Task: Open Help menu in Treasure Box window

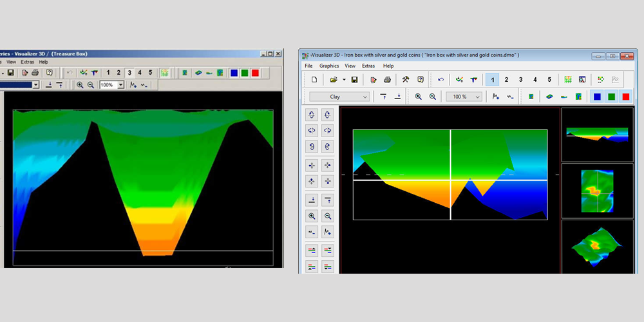Action: [x=44, y=62]
